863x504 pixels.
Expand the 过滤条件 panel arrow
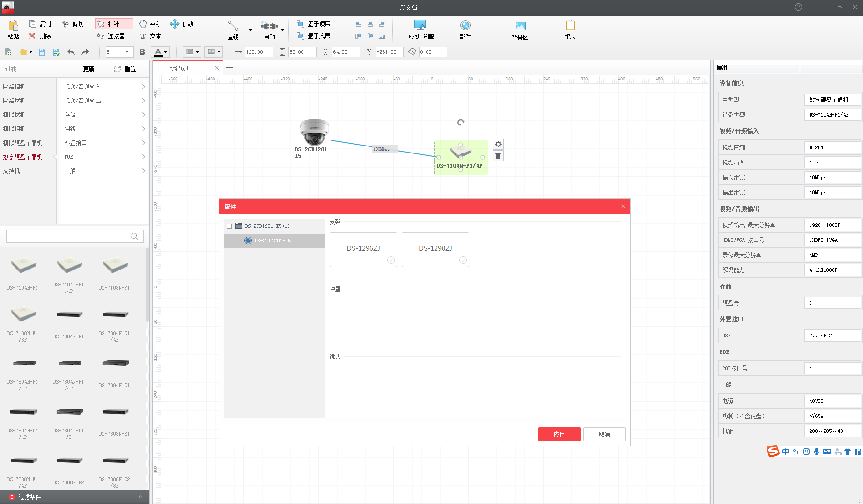tap(140, 497)
